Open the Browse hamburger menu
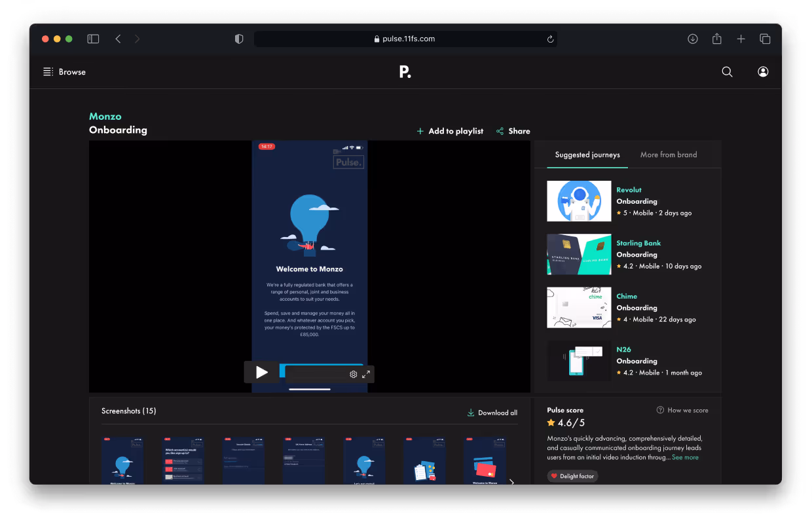This screenshot has width=812, height=520. [48, 72]
